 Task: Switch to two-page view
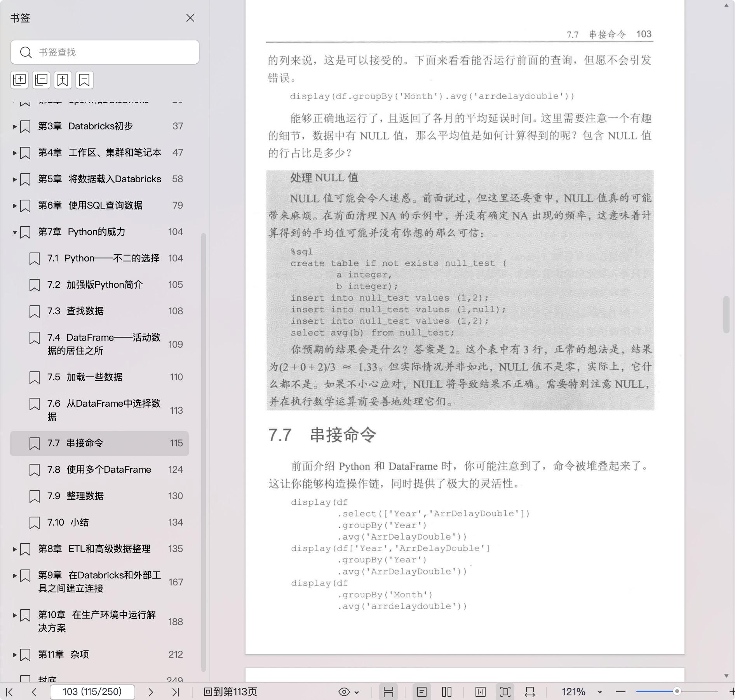[447, 692]
